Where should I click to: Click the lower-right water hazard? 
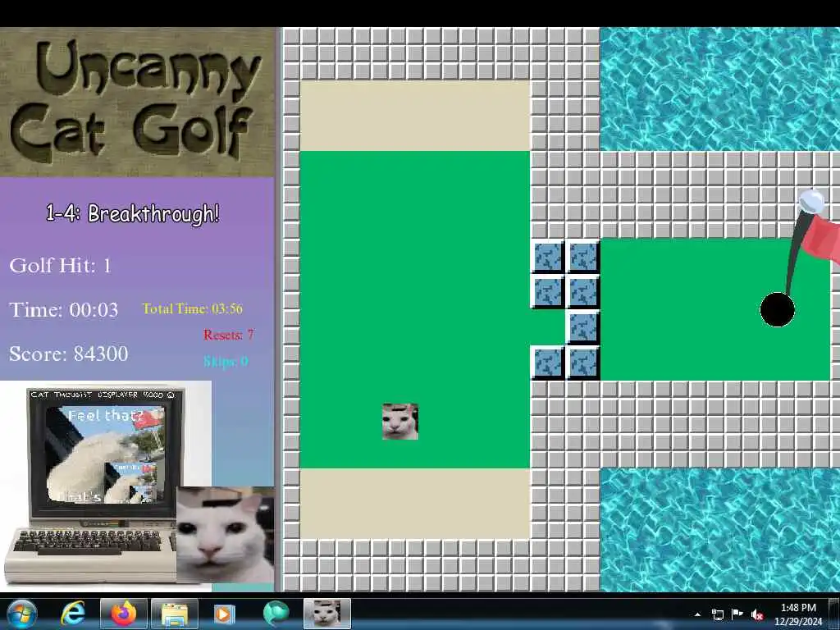coord(719,530)
